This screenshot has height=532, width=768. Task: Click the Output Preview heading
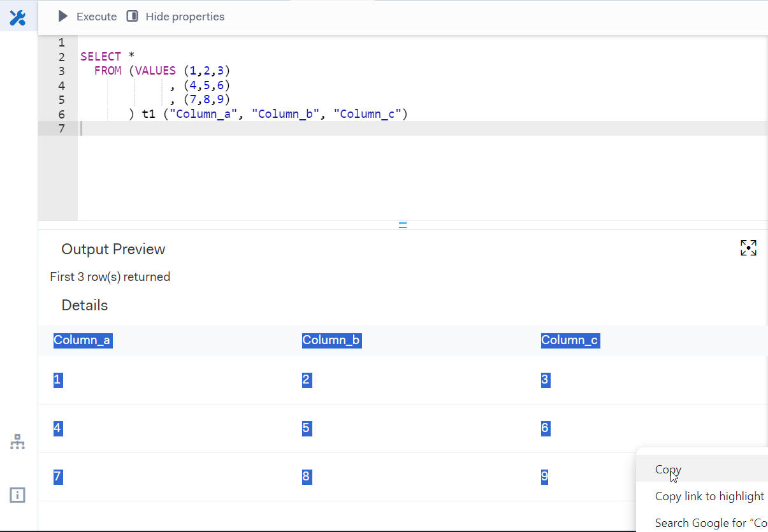pos(113,249)
